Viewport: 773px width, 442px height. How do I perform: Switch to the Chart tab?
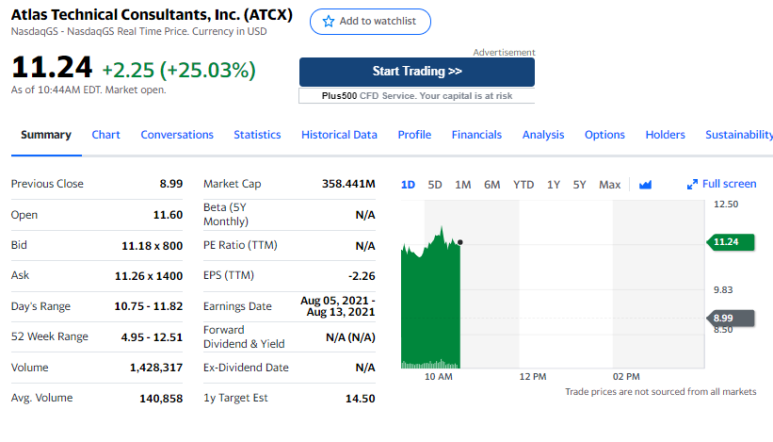tap(105, 135)
